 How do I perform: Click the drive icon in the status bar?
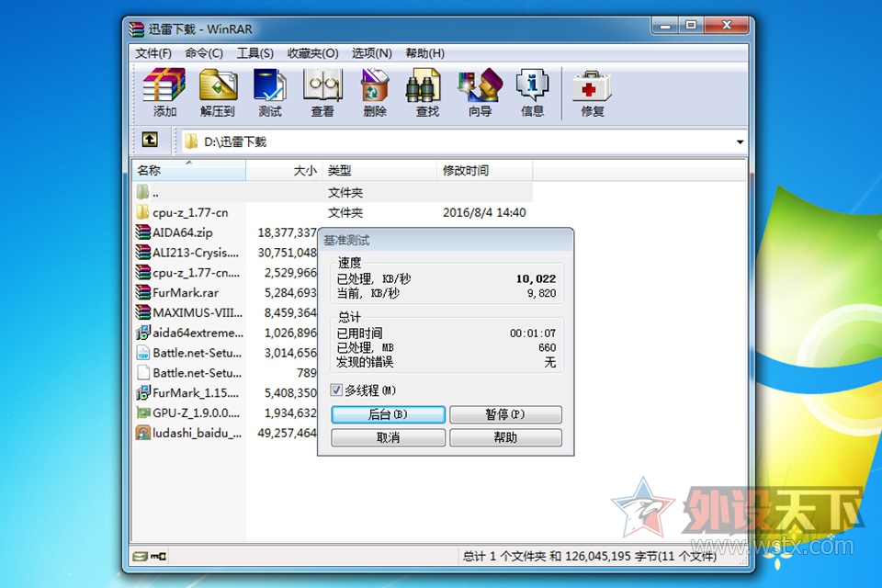tap(140, 557)
